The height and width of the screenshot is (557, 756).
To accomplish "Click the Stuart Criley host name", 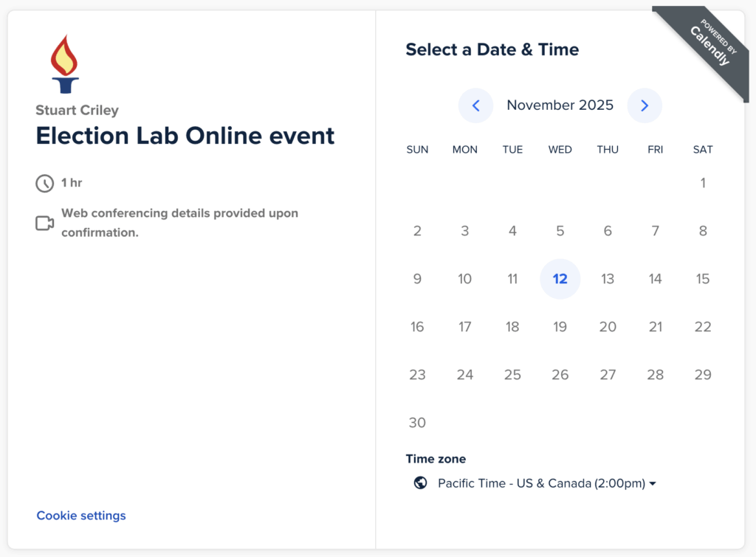I will click(x=77, y=110).
